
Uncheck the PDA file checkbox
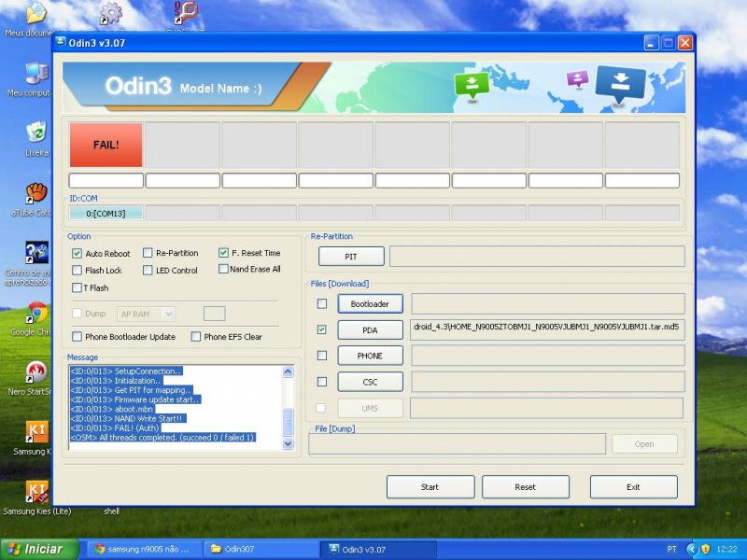[x=322, y=329]
